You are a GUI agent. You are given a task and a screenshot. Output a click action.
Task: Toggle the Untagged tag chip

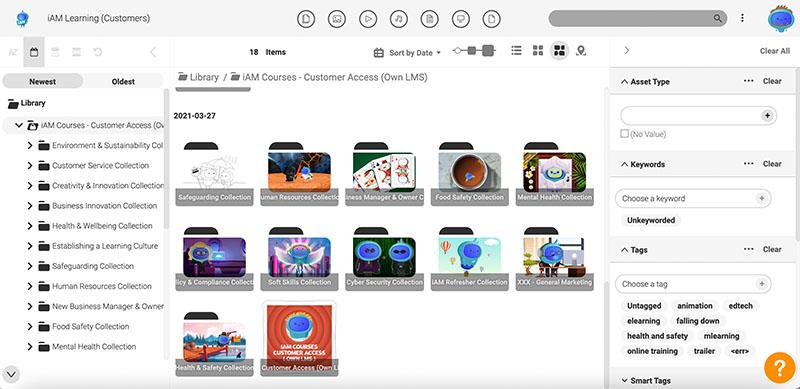(x=644, y=306)
